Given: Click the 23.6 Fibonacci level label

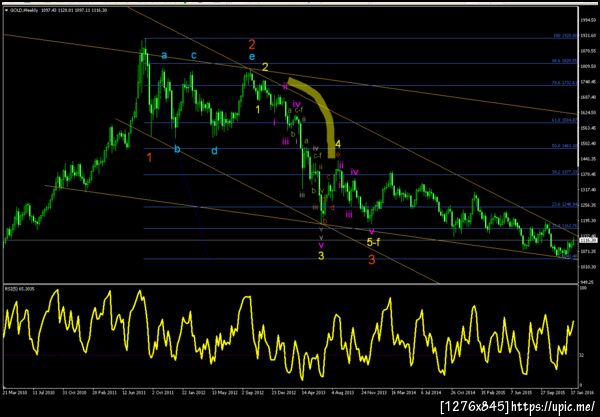Looking at the screenshot, I should point(564,205).
